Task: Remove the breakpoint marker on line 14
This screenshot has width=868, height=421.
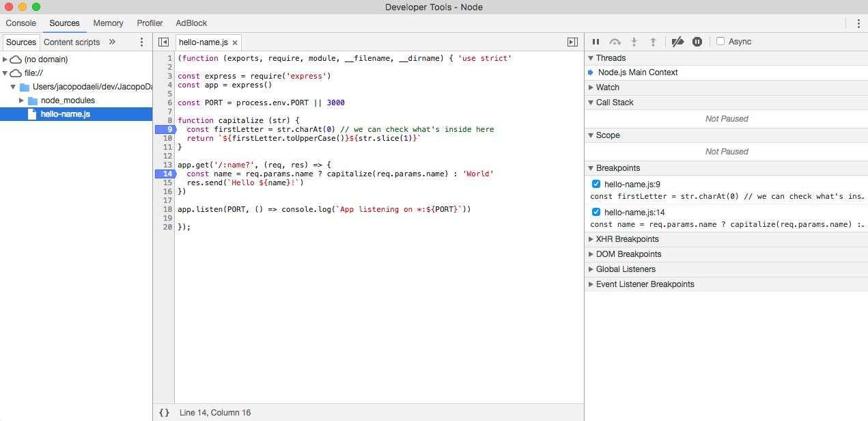Action: (x=165, y=174)
